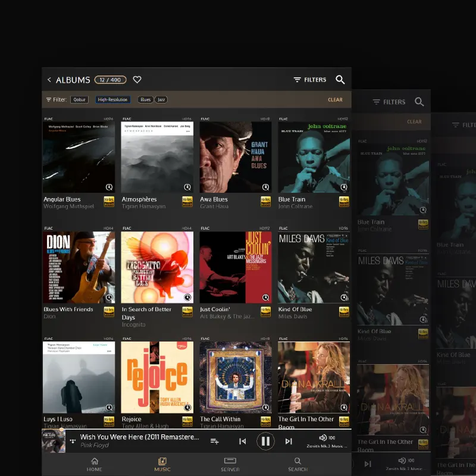Skip to next track

[289, 441]
